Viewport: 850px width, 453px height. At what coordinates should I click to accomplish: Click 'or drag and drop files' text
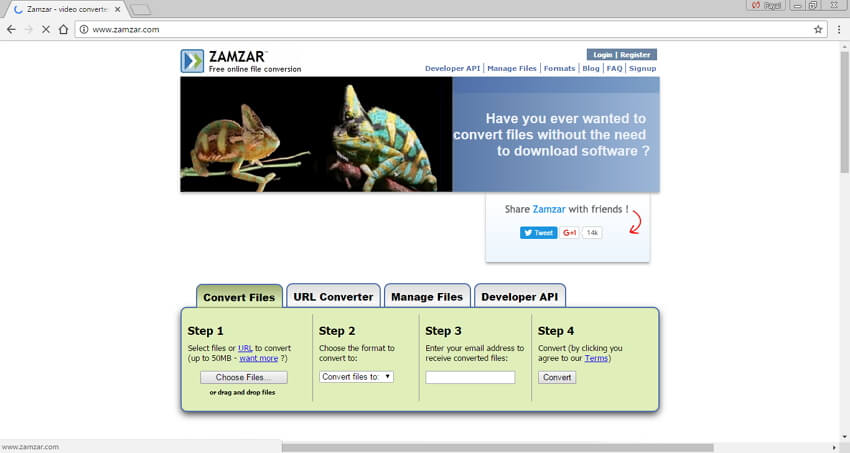coord(242,392)
